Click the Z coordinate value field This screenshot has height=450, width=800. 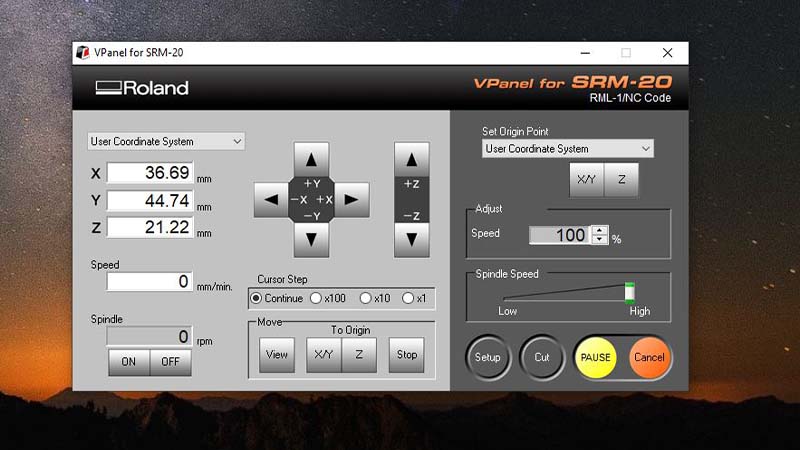(x=150, y=227)
